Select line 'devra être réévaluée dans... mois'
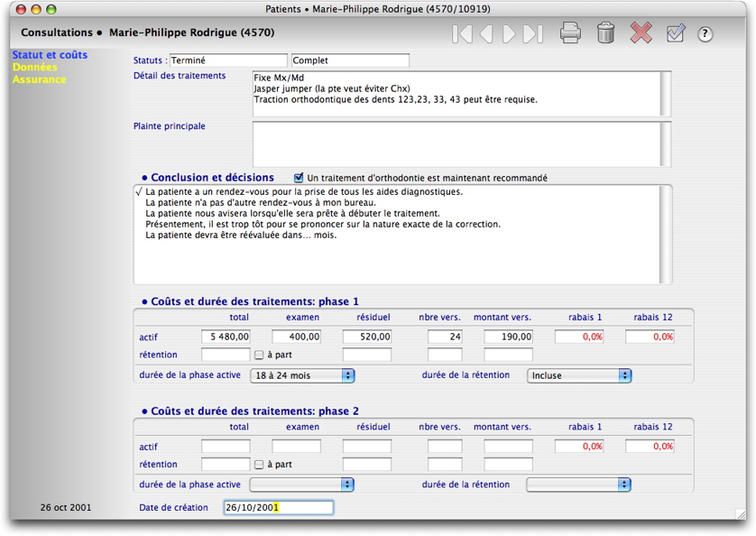The height and width of the screenshot is (536, 756). (241, 236)
